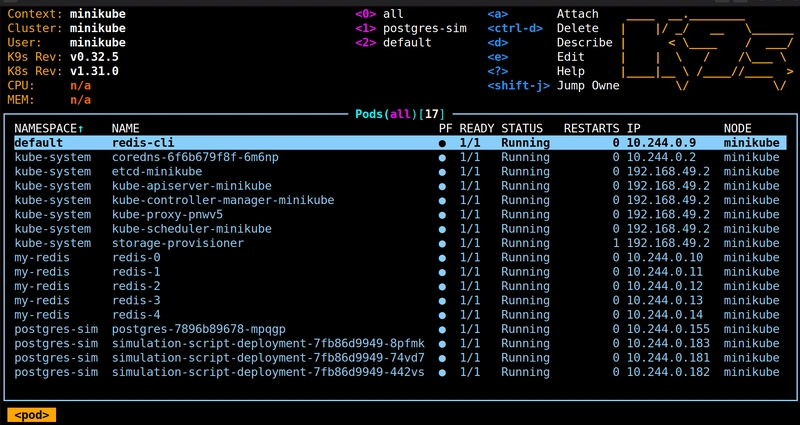This screenshot has width=800, height=425.
Task: Switch to the <0> all namespace
Action: 379,14
